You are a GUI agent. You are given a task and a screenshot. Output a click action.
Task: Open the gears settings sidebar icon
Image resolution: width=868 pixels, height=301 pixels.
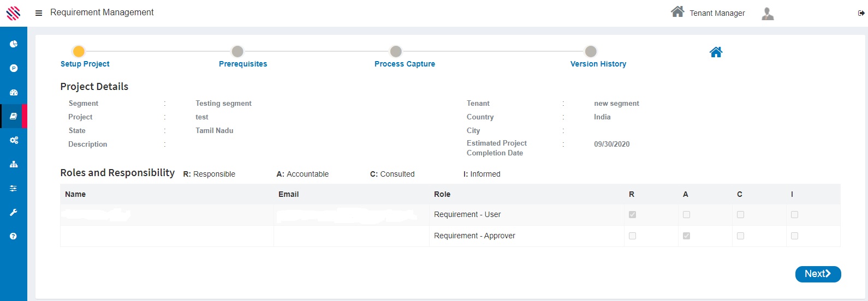pyautogui.click(x=14, y=140)
